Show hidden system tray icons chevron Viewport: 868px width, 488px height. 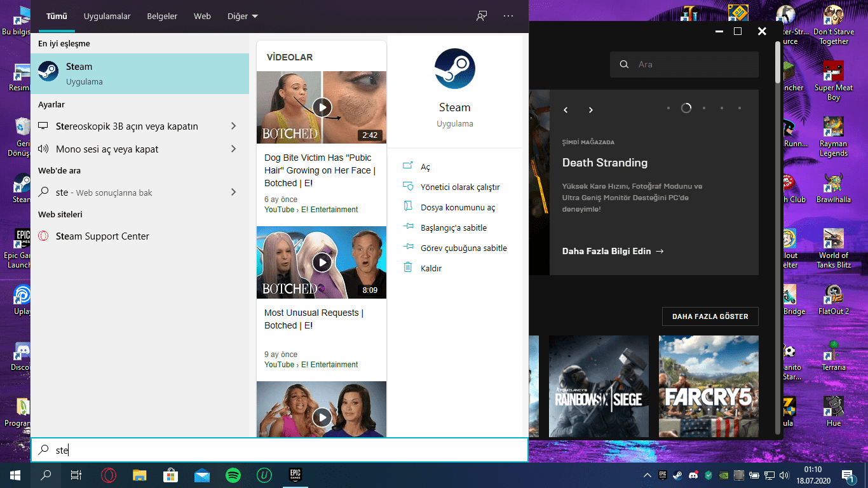pos(647,475)
